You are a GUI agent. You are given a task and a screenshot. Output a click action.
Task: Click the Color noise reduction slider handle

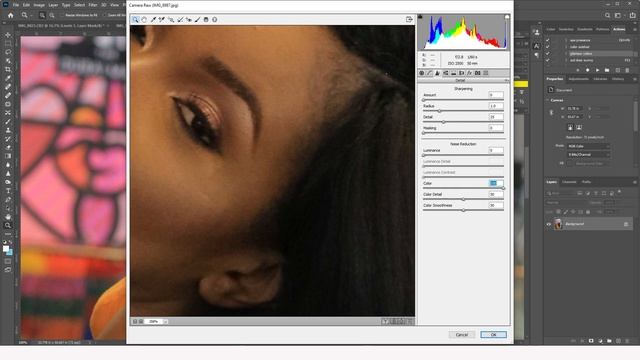click(x=503, y=188)
